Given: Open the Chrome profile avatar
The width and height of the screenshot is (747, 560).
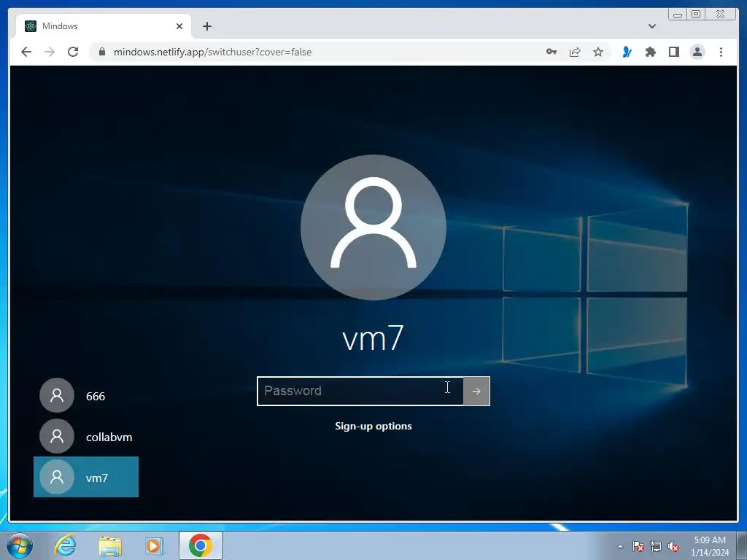Looking at the screenshot, I should coord(697,52).
